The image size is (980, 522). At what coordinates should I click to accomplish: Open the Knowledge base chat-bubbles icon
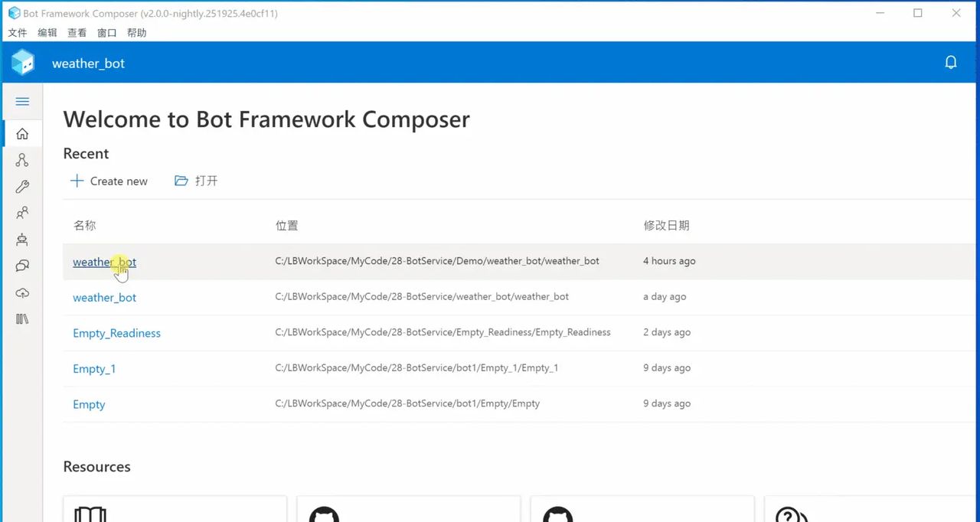point(22,266)
